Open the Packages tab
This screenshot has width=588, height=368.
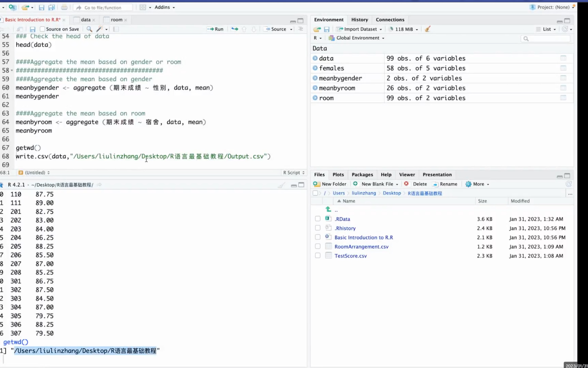coord(362,174)
